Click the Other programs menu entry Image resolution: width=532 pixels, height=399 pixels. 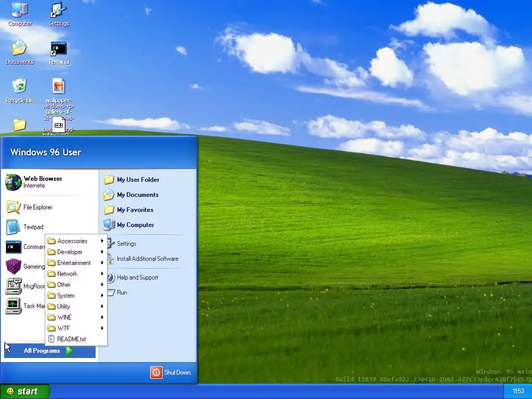(x=76, y=284)
